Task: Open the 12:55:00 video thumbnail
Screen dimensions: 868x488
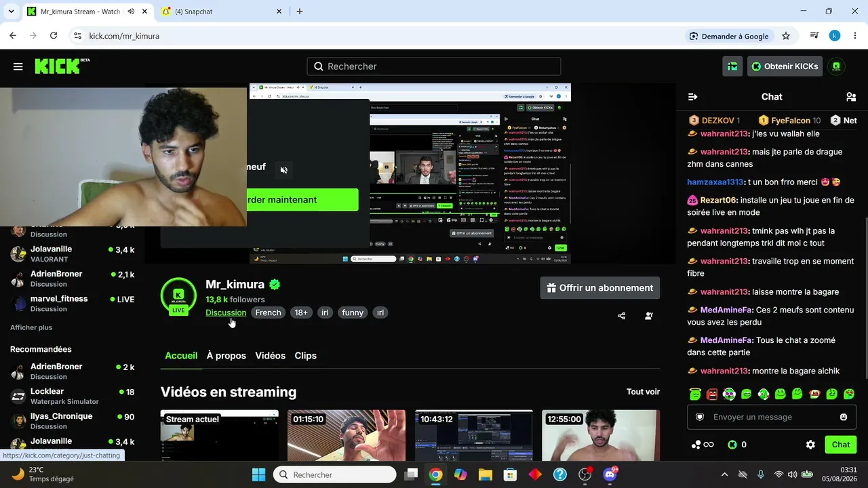Action: click(601, 435)
